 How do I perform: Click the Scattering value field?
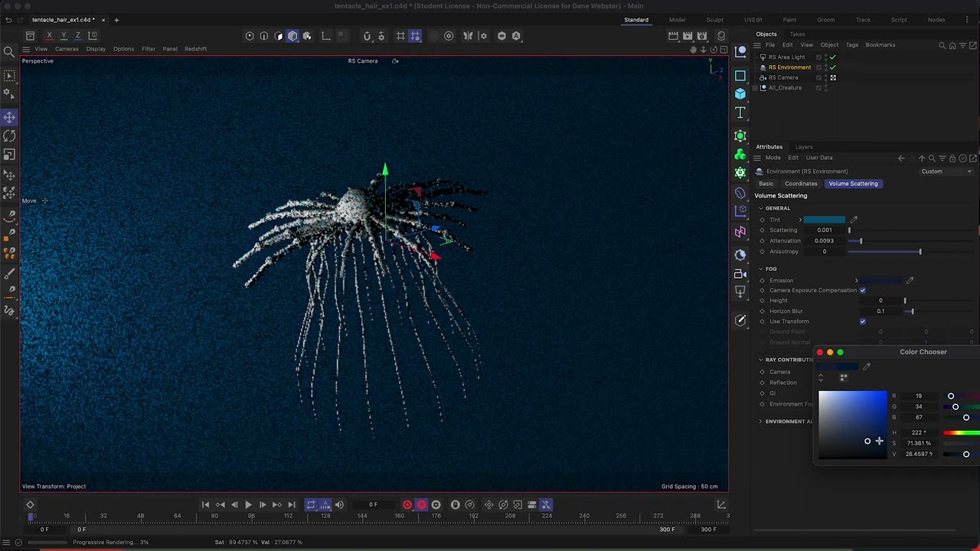click(825, 230)
